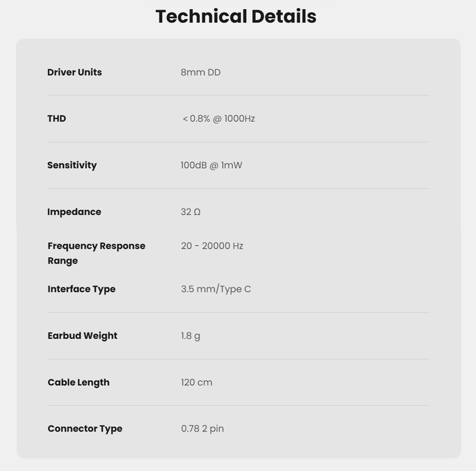This screenshot has height=471, width=476.
Task: Select the Earbud Weight label
Action: pyautogui.click(x=82, y=336)
